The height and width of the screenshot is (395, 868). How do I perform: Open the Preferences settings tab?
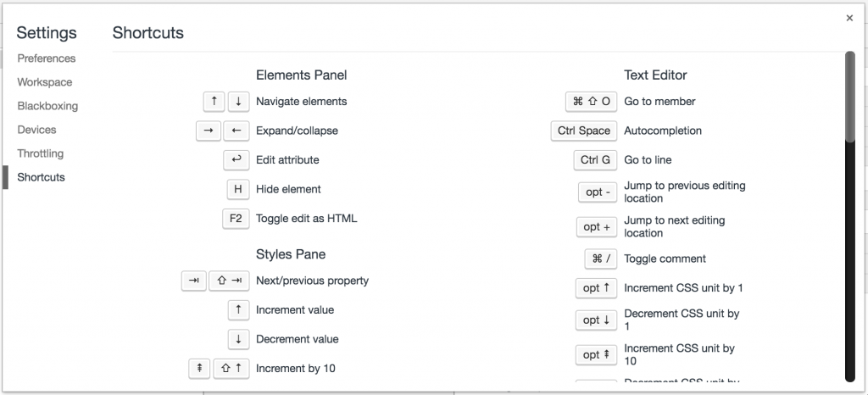coord(47,58)
